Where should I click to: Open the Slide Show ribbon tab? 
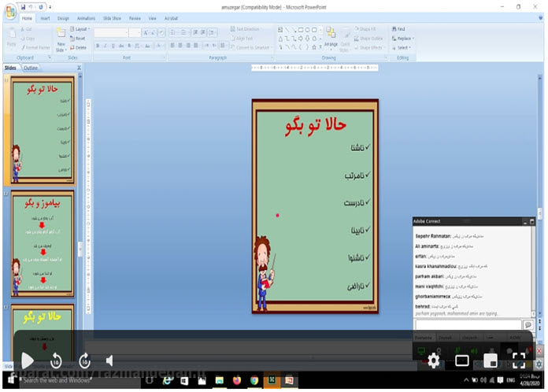112,18
